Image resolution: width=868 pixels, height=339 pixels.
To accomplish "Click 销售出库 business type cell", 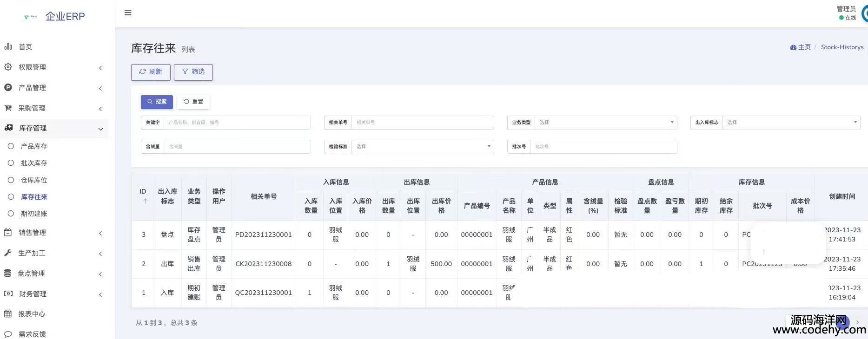I will click(194, 264).
